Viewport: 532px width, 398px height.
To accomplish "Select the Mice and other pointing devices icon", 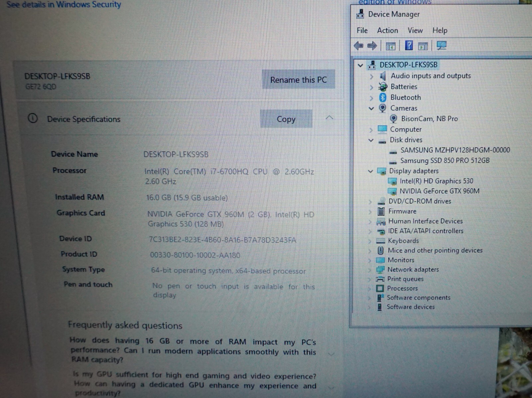I will coord(380,250).
